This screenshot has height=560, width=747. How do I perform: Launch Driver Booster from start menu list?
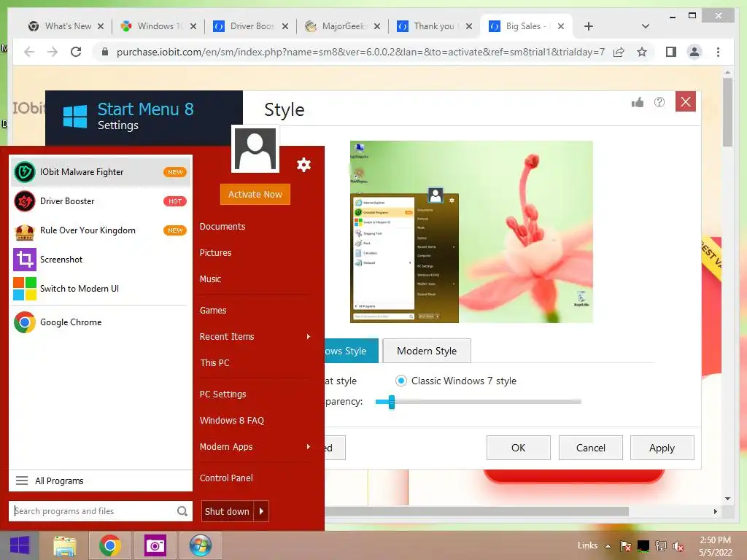tap(101, 201)
